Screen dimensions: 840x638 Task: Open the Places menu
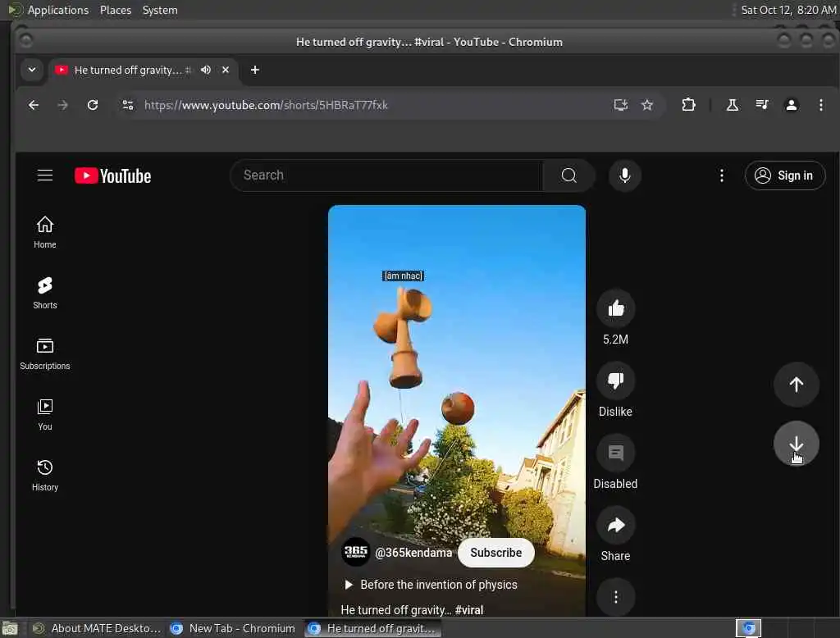pyautogui.click(x=116, y=10)
